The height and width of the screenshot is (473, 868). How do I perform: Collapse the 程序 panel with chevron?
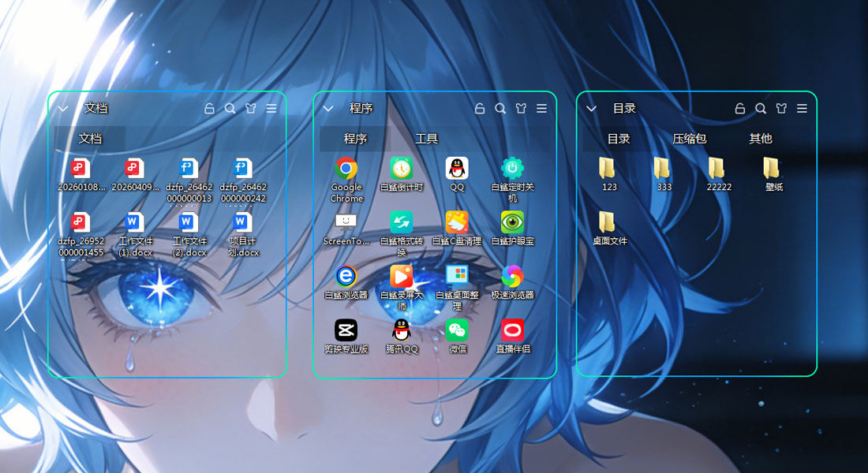point(329,109)
